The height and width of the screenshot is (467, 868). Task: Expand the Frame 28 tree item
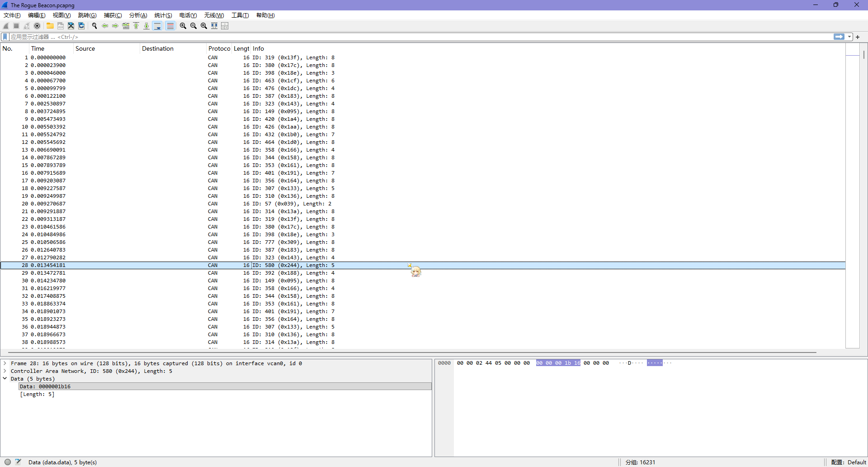pos(5,363)
